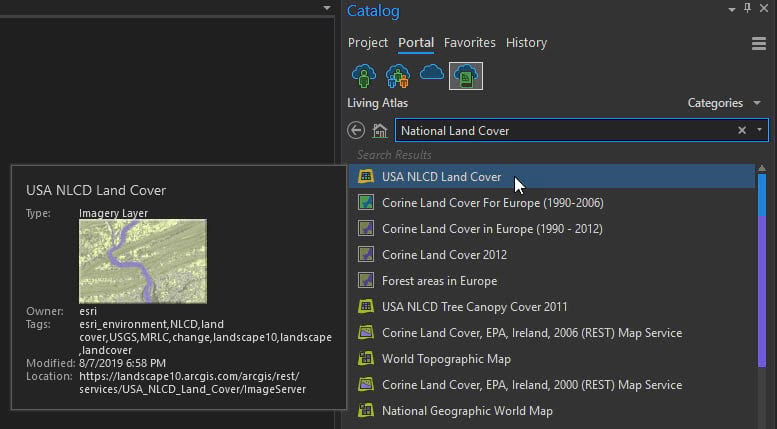Select USA NLCD Land Cover result

[x=552, y=176]
